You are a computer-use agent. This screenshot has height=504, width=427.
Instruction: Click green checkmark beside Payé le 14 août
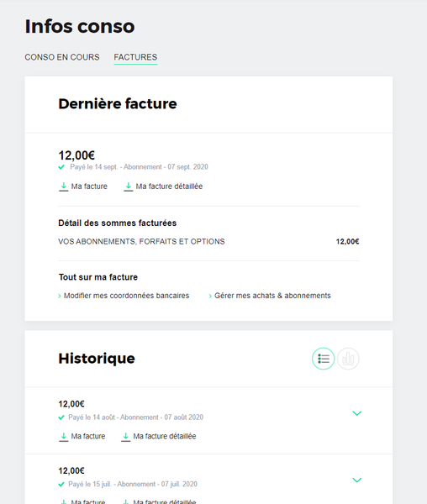(61, 417)
